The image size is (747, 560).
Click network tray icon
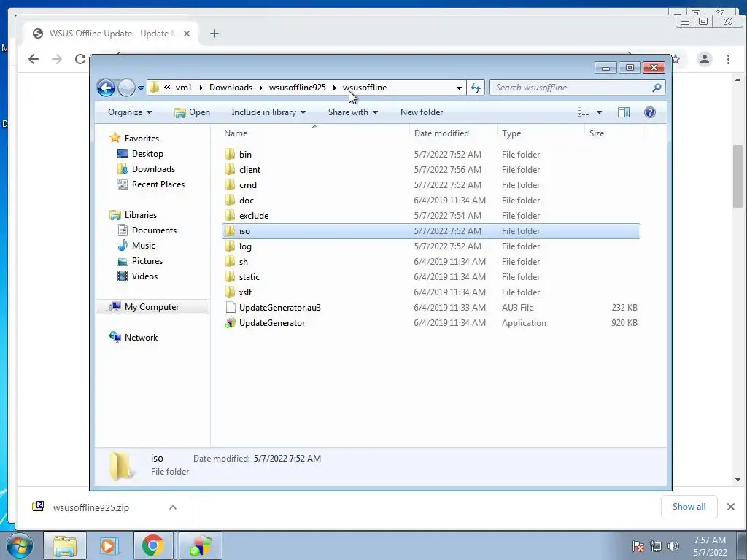pos(656,546)
